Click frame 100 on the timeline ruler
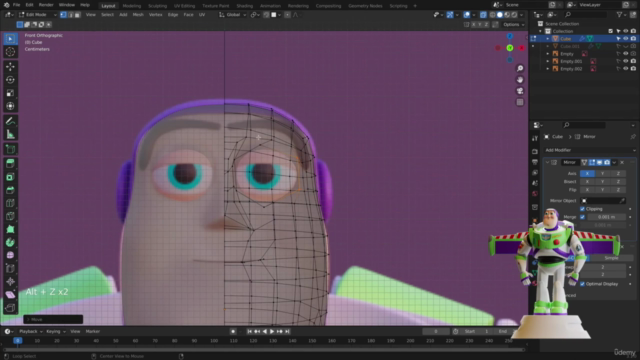This screenshot has width=640, height=360. pyautogui.click(x=214, y=340)
